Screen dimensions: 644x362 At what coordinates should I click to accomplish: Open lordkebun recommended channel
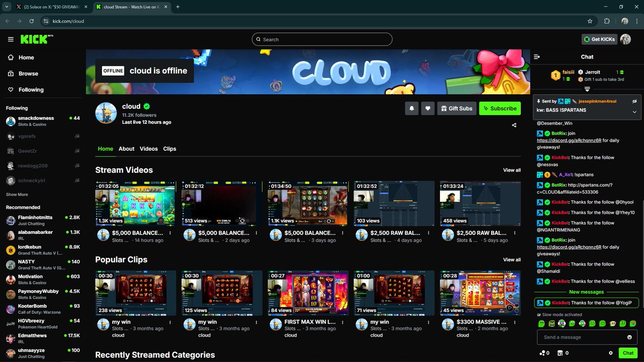coord(43,250)
